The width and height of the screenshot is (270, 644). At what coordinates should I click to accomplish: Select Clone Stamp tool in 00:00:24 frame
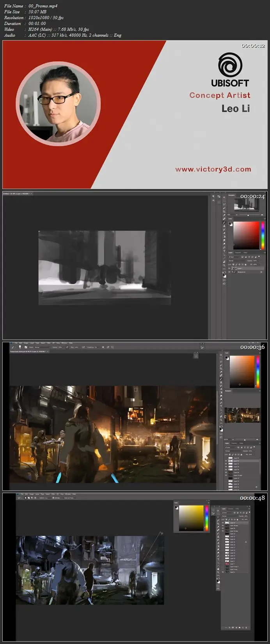pos(224,226)
